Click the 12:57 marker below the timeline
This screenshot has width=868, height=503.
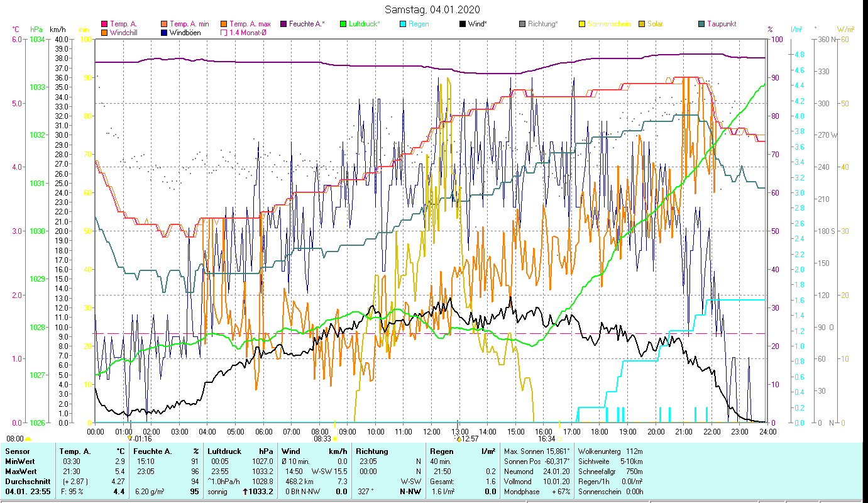(469, 439)
